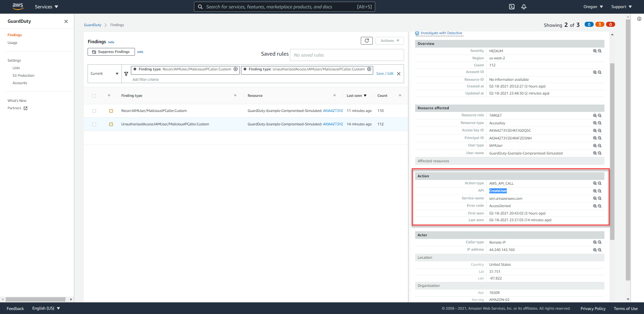Click the red high-severity count badge
This screenshot has height=314, width=644.
tap(610, 24)
